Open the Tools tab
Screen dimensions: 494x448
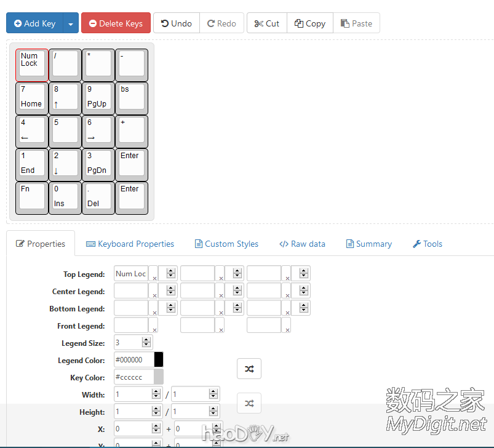(427, 244)
